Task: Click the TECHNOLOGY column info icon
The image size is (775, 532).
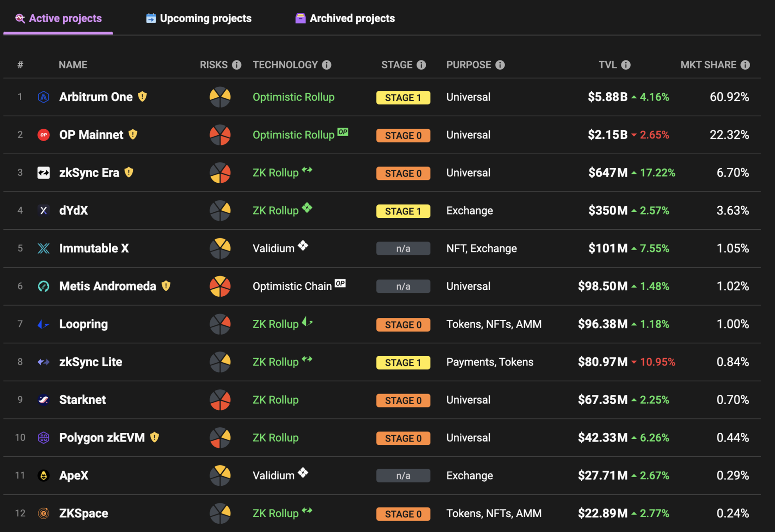Action: click(327, 65)
